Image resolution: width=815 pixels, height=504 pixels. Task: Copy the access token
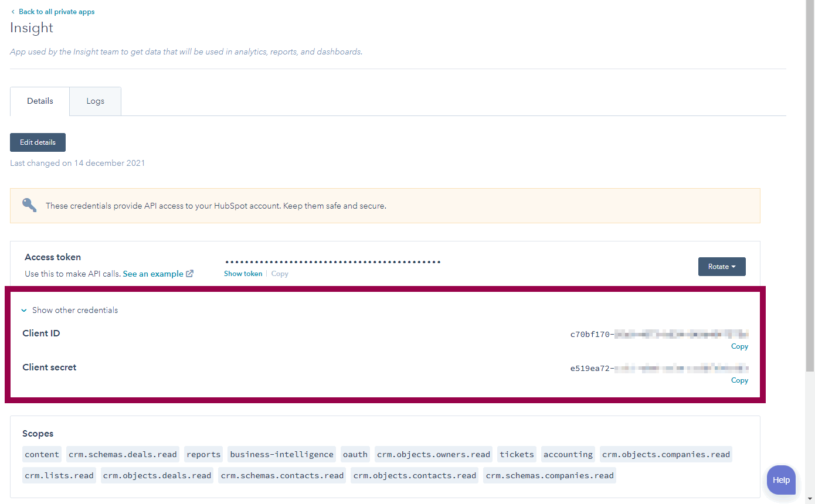[279, 274]
